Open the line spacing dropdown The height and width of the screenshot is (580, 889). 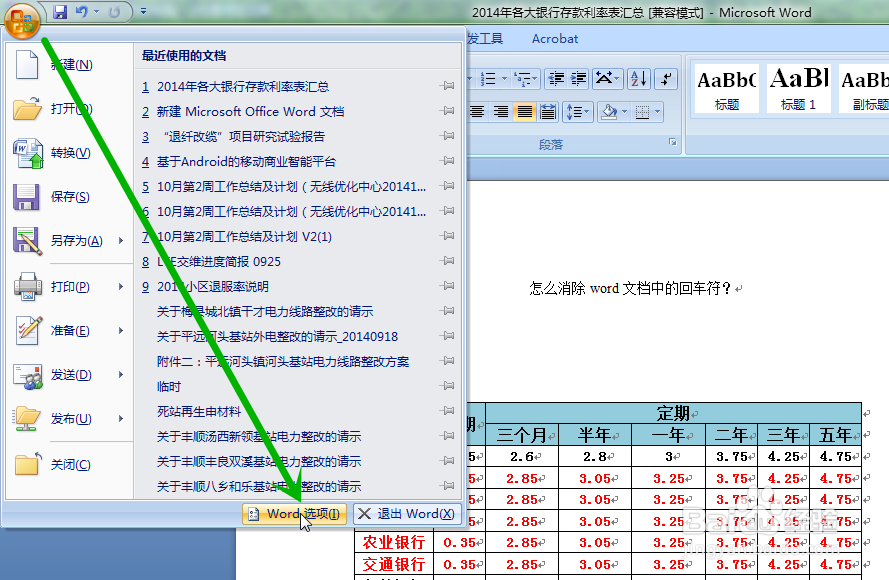coord(576,111)
